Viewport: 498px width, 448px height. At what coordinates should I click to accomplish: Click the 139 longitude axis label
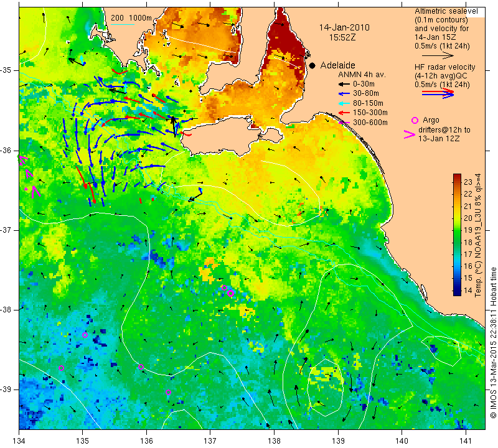pos(338,441)
